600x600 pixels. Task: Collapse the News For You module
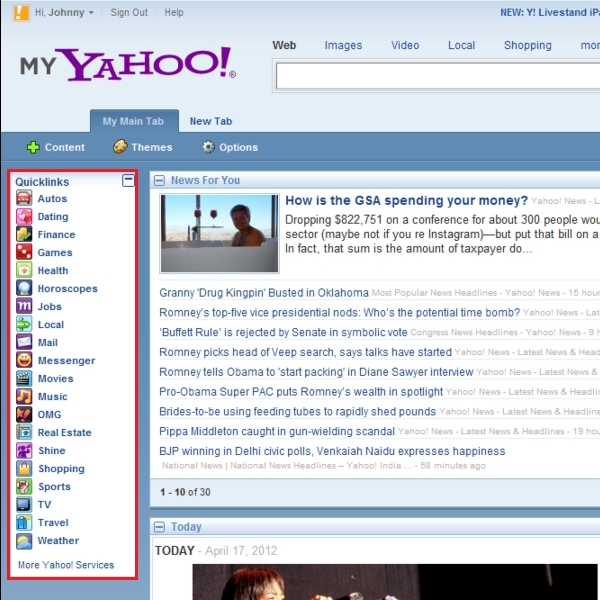(x=159, y=180)
